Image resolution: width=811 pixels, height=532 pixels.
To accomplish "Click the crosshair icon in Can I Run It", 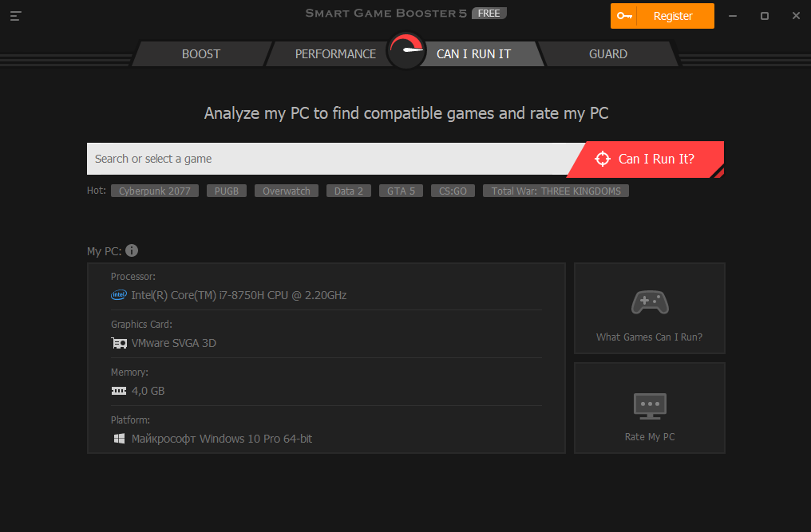I will tap(603, 159).
